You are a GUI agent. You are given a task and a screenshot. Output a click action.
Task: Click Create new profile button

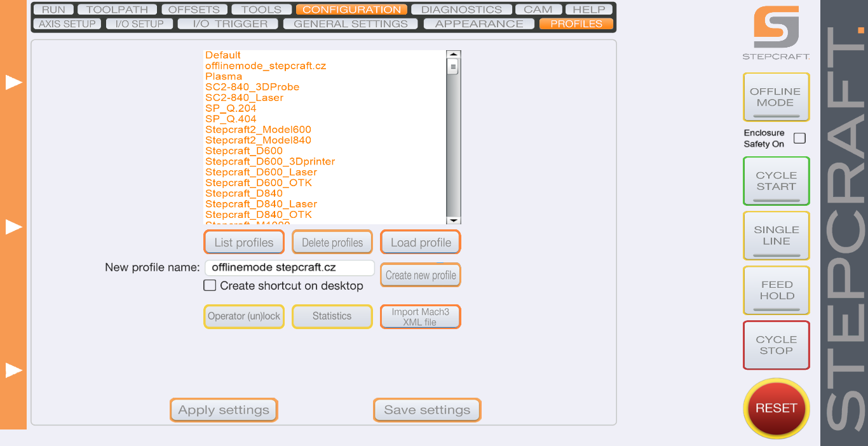tap(420, 275)
